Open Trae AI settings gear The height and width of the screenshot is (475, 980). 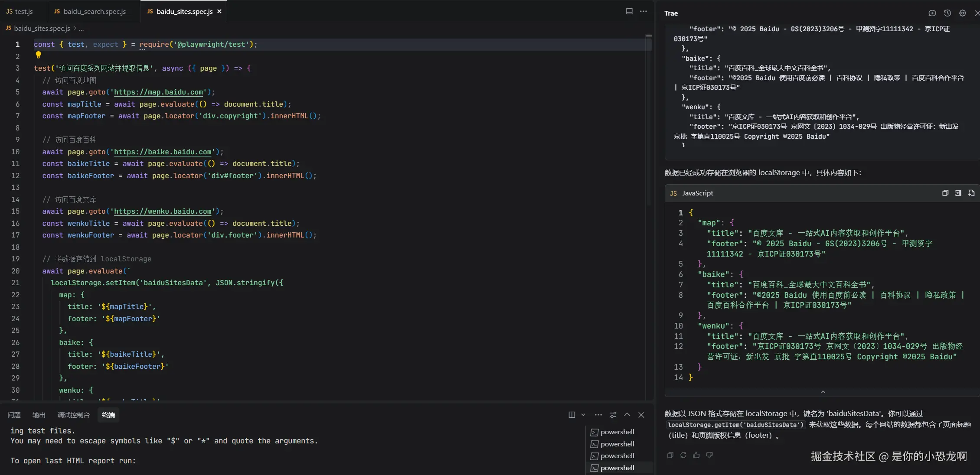coord(963,13)
